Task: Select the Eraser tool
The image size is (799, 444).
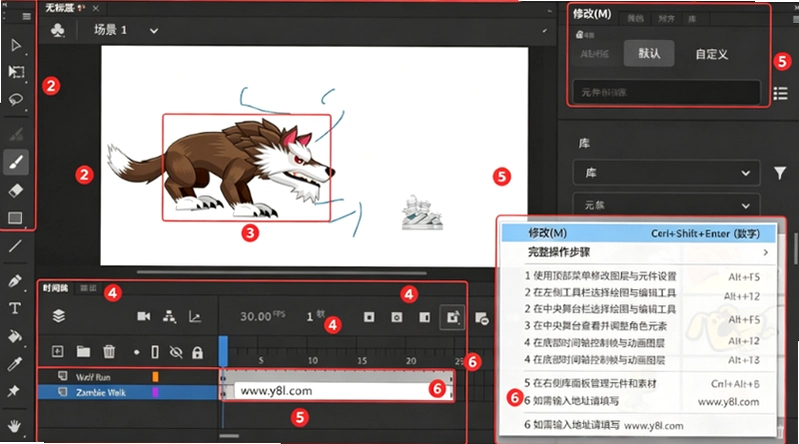Action: tap(16, 190)
